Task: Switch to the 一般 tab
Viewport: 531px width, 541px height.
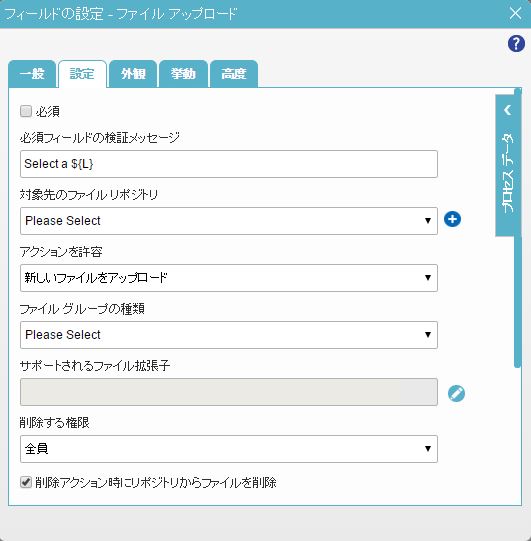Action: [x=32, y=74]
